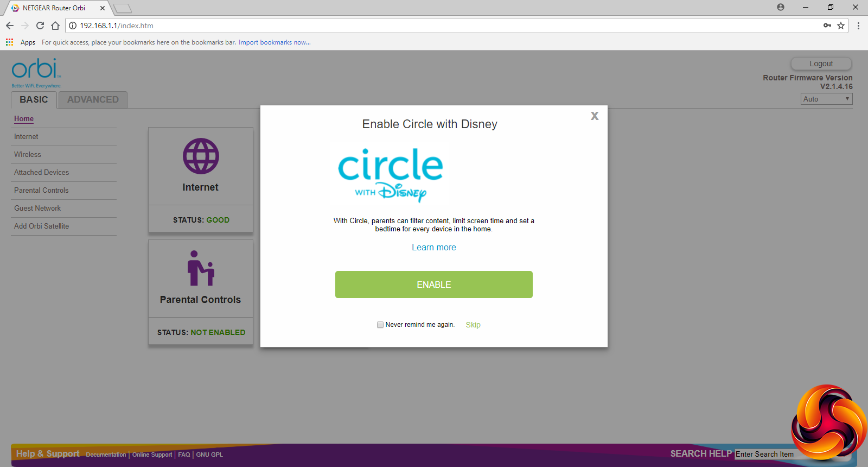Open a new browser tab
This screenshot has height=467, width=868.
coord(123,8)
